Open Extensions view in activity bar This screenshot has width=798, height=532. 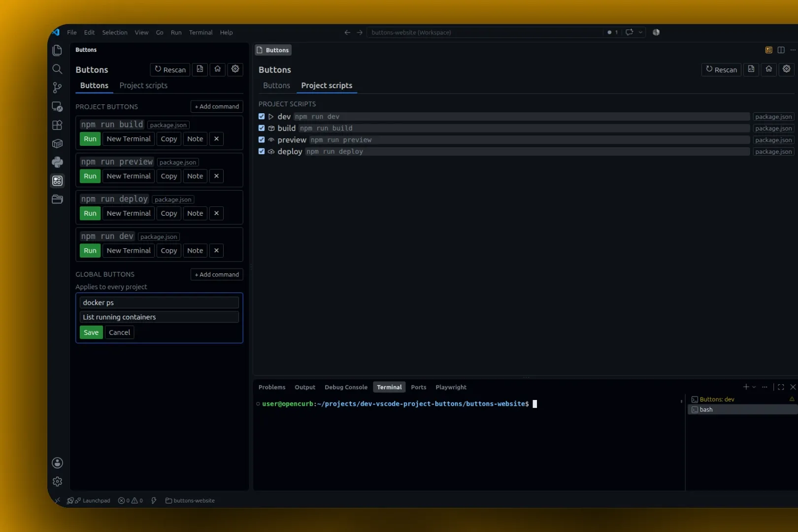coord(57,125)
